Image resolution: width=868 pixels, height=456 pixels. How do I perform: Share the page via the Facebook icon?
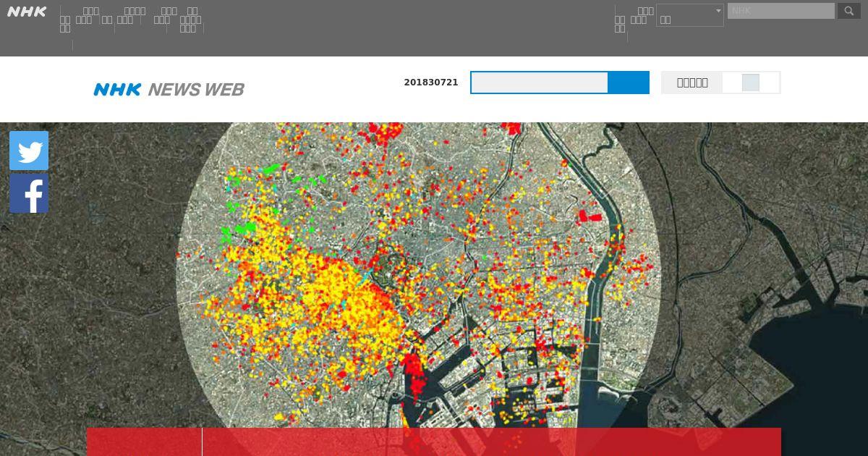click(x=29, y=193)
